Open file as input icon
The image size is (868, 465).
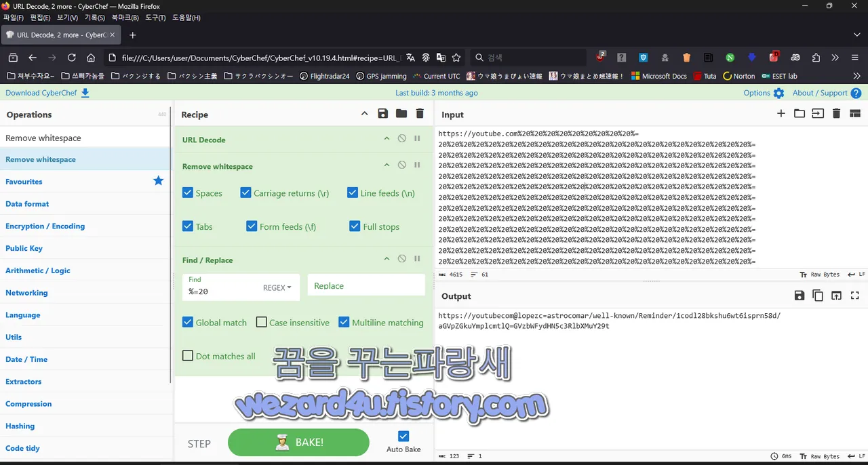(818, 114)
